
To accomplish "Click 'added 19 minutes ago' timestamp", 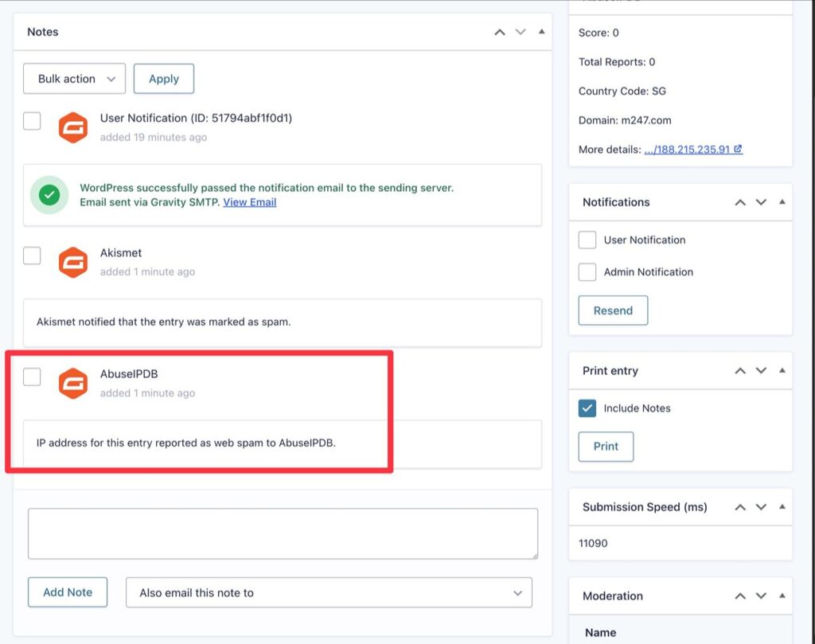I will tap(154, 137).
